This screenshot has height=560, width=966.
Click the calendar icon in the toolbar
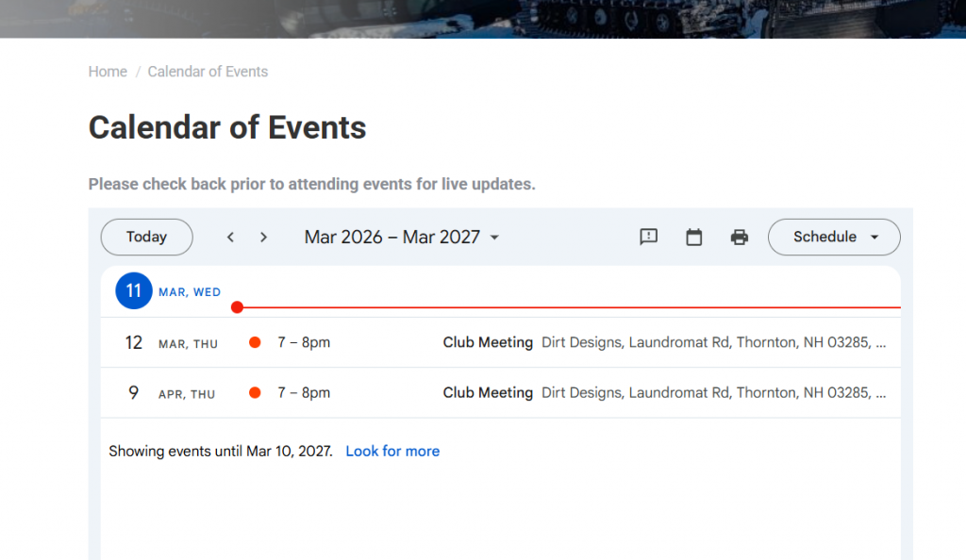(693, 237)
